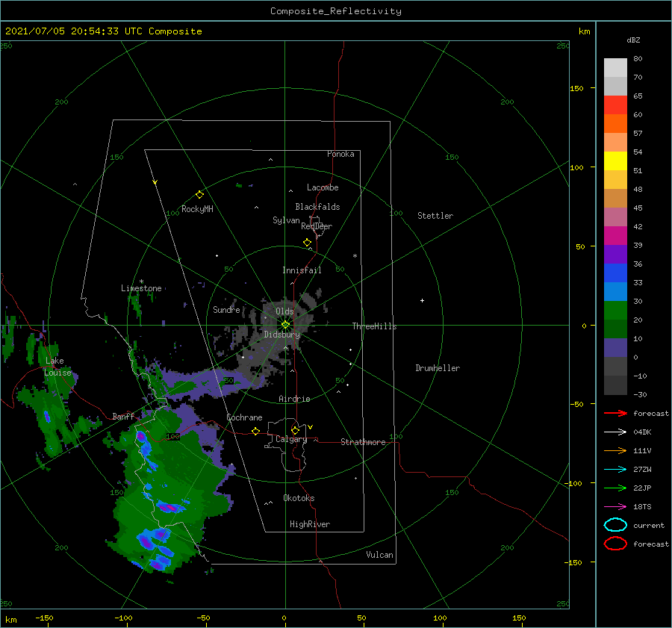This screenshot has width=672, height=628.
Task: Select the orange 111V arrow legend icon
Action: tap(615, 450)
